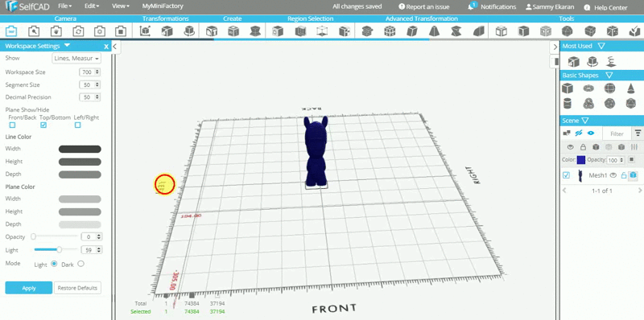Click the spiral generator in Most Used
The width and height of the screenshot is (644, 320).
611,62
